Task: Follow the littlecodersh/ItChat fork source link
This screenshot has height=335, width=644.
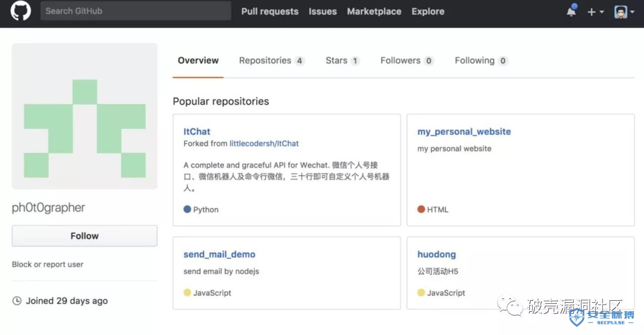Action: tap(264, 144)
